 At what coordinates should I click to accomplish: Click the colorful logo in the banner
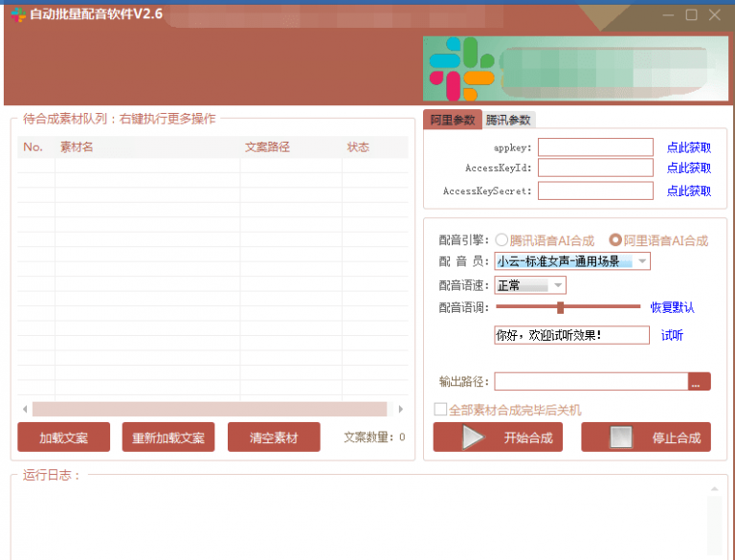click(x=460, y=70)
